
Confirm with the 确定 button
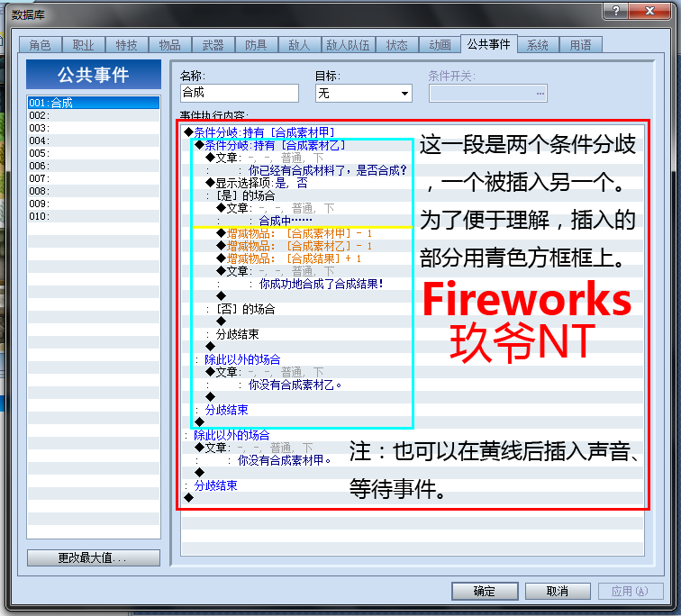click(x=485, y=592)
